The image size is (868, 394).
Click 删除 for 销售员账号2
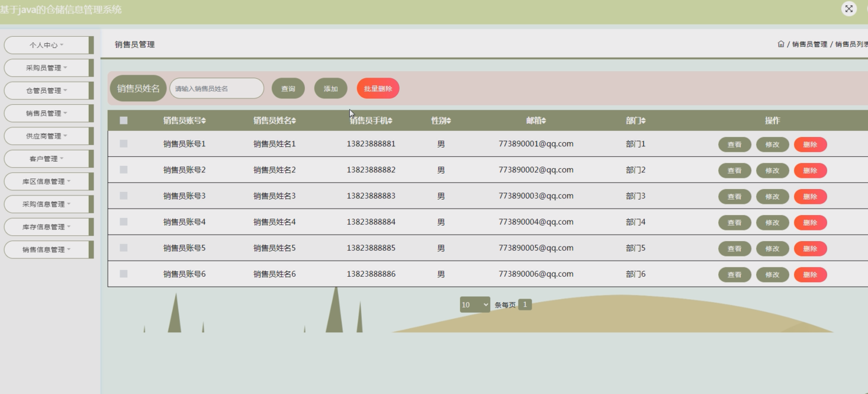pos(811,171)
